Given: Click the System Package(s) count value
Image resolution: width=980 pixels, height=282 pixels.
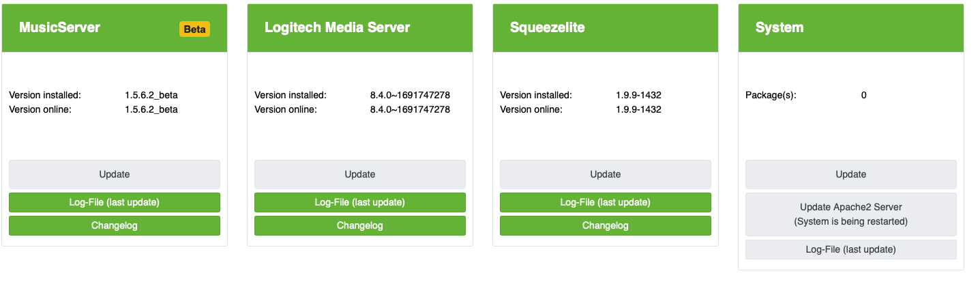Looking at the screenshot, I should (864, 96).
